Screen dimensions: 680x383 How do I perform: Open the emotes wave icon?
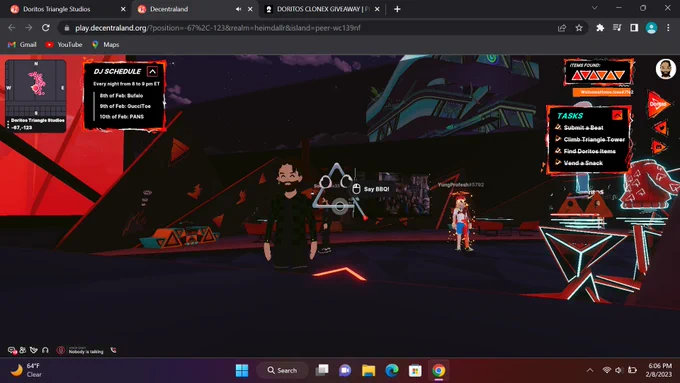tap(34, 350)
